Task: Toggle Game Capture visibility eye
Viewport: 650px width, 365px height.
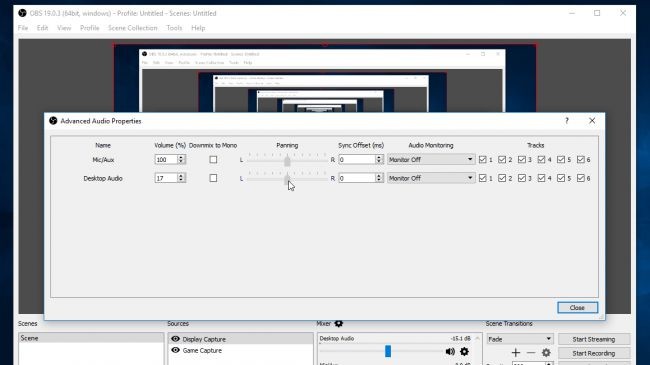Action: [175, 350]
